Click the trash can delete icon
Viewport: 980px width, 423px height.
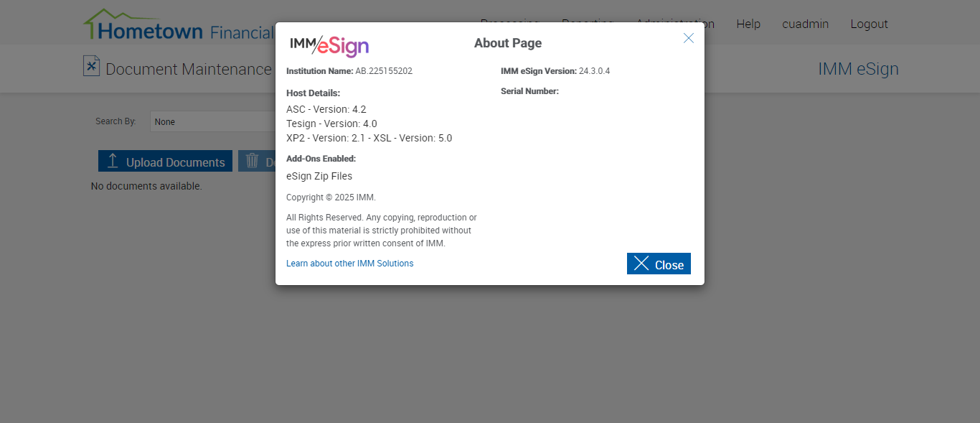tap(253, 161)
